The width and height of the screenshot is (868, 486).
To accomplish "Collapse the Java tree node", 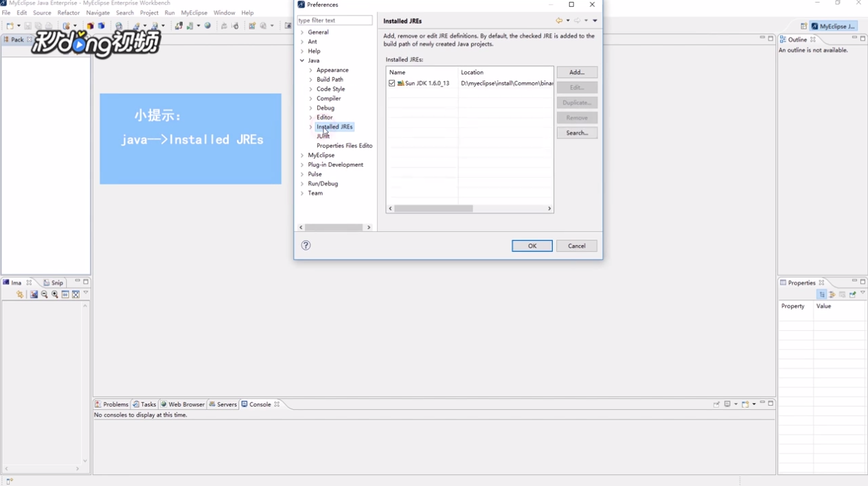I will [x=302, y=60].
